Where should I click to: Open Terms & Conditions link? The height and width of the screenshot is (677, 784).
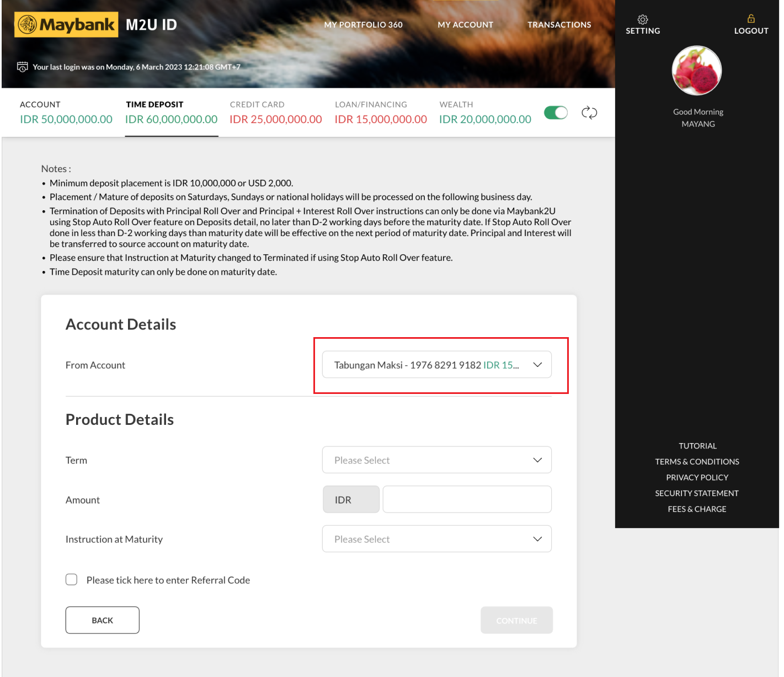(x=697, y=461)
